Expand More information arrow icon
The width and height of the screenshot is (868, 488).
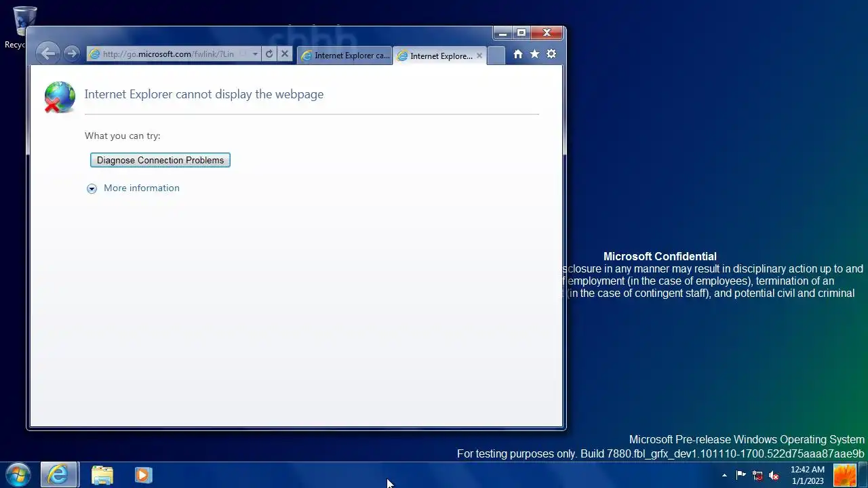(x=92, y=188)
